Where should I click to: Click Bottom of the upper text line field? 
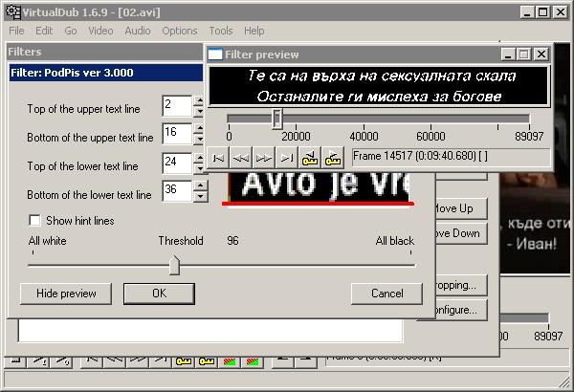coord(177,134)
